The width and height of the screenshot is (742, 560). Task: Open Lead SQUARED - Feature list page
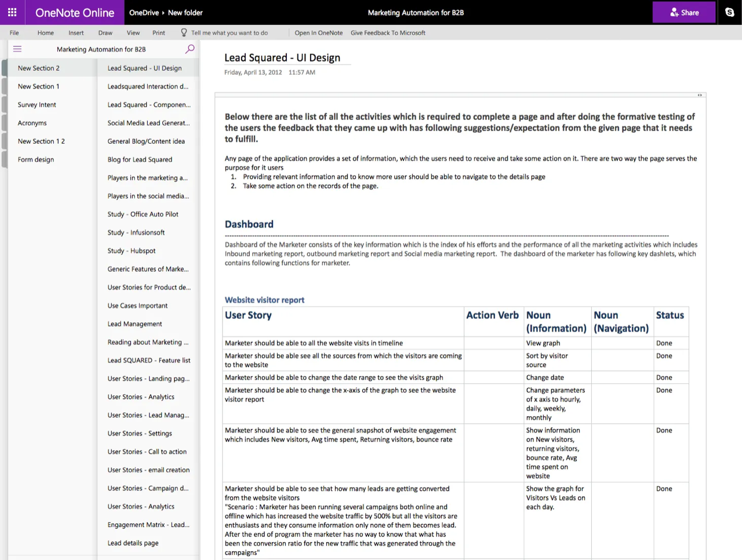pyautogui.click(x=148, y=361)
